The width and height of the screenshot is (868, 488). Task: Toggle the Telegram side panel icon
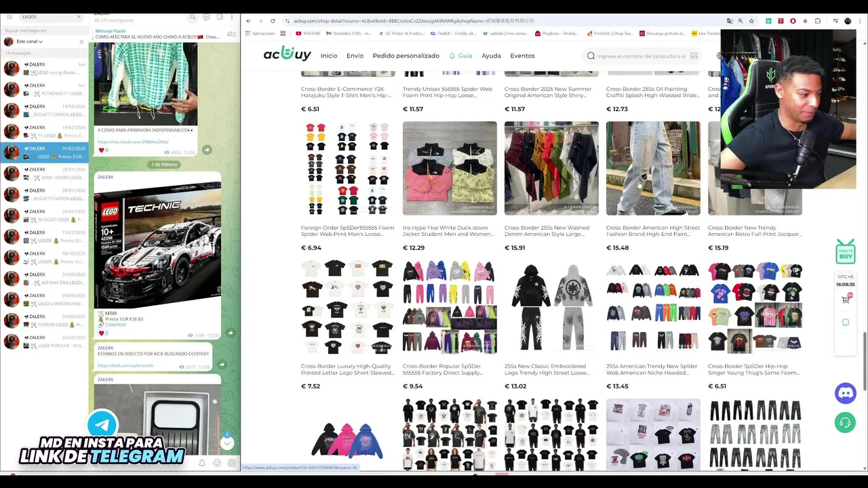click(219, 17)
